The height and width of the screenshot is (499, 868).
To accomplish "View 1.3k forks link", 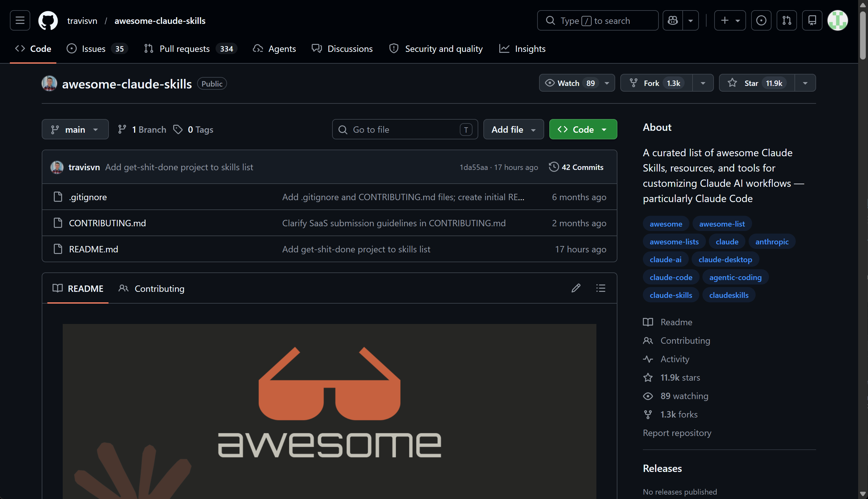I will point(670,414).
